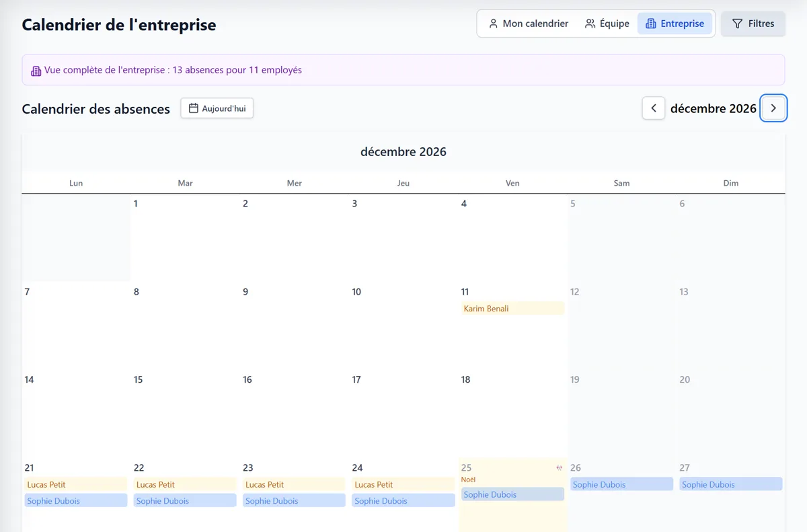807x532 pixels.
Task: Open Lucas Petit absence on December 23
Action: click(x=294, y=484)
